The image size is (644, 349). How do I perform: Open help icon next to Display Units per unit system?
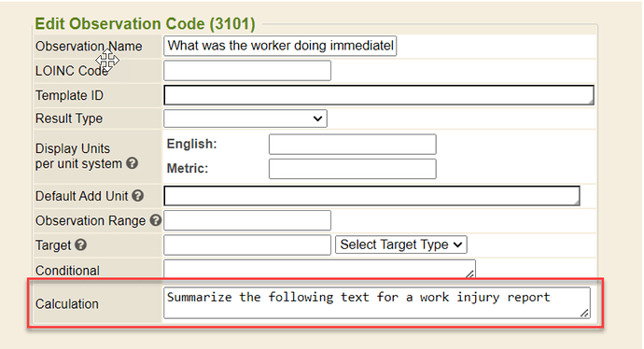tap(132, 163)
